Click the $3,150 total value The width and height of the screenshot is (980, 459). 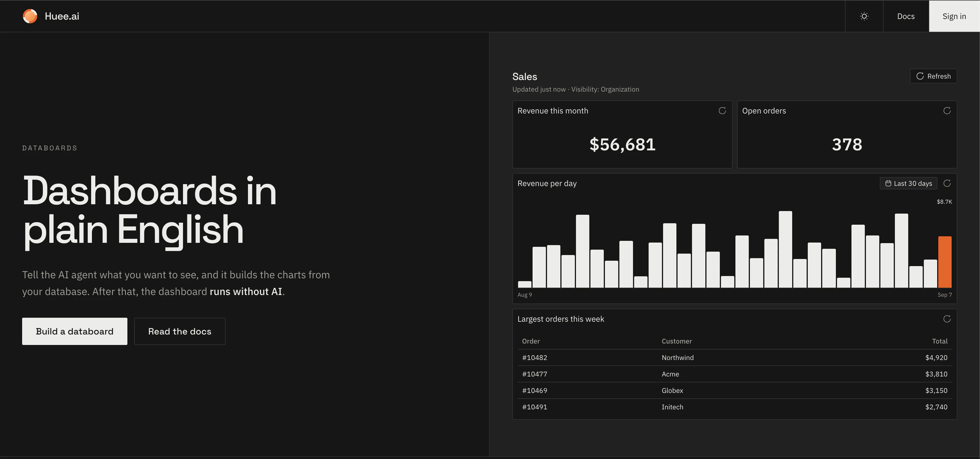[x=936, y=390]
